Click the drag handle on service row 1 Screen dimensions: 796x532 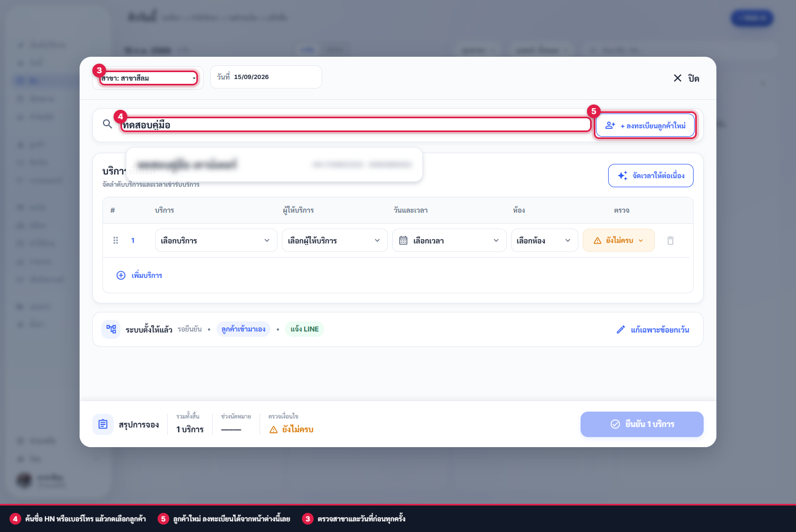click(116, 240)
